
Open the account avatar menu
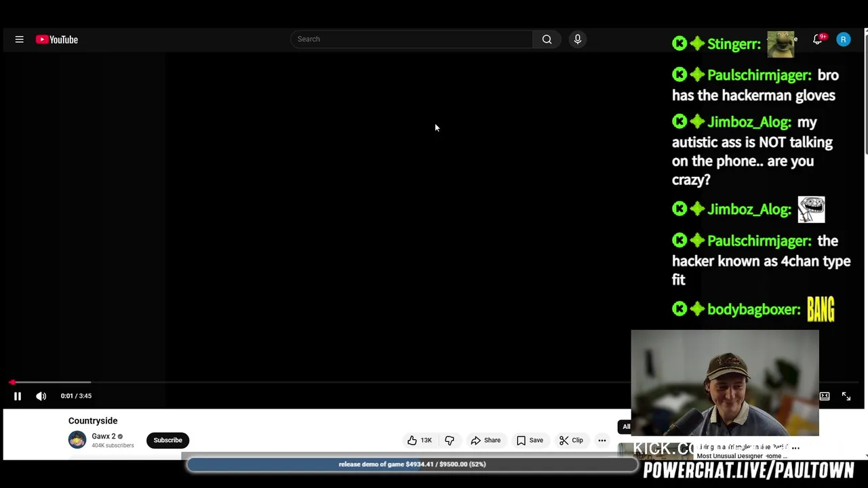tap(843, 39)
